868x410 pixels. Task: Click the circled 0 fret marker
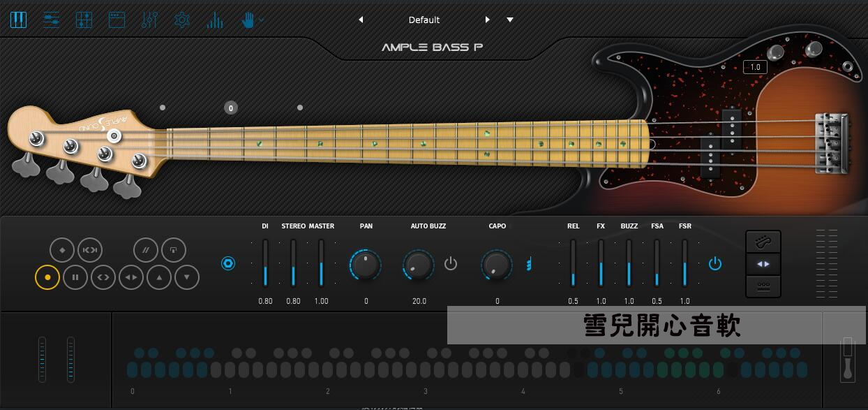coord(231,108)
